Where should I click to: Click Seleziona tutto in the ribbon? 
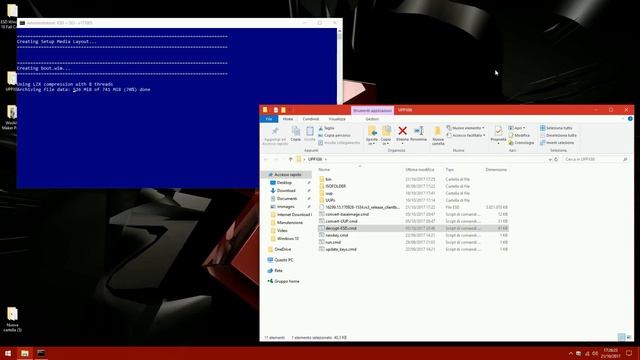pyautogui.click(x=556, y=128)
